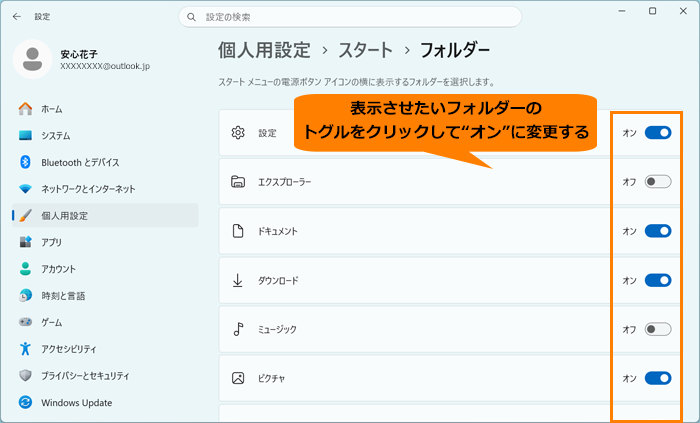Click the アプリ icon in sidebar
Screen dimensions: 700x423
coord(25,242)
